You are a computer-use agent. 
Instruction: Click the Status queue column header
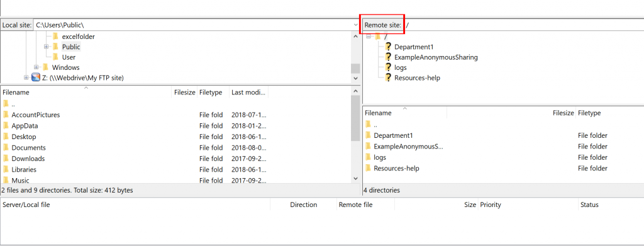pos(611,204)
